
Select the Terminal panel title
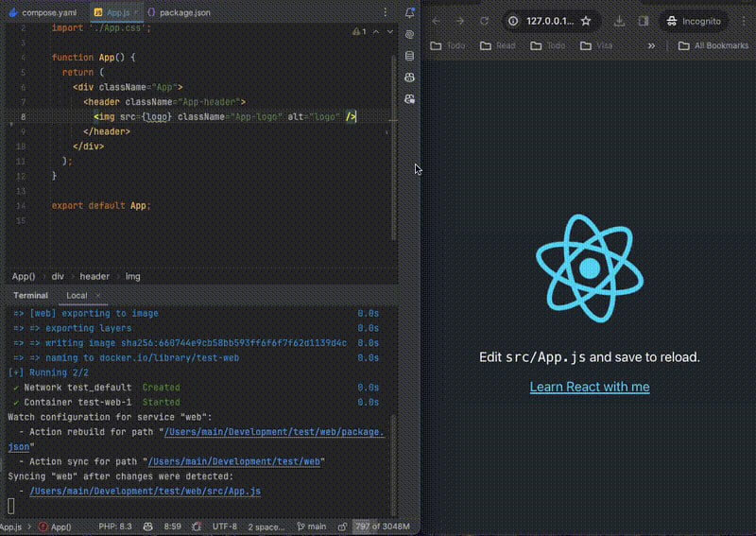pyautogui.click(x=30, y=295)
